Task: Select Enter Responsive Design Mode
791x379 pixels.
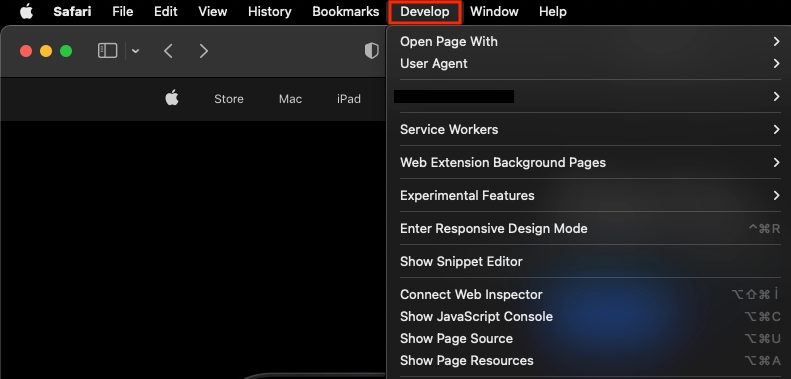Action: (x=590, y=229)
